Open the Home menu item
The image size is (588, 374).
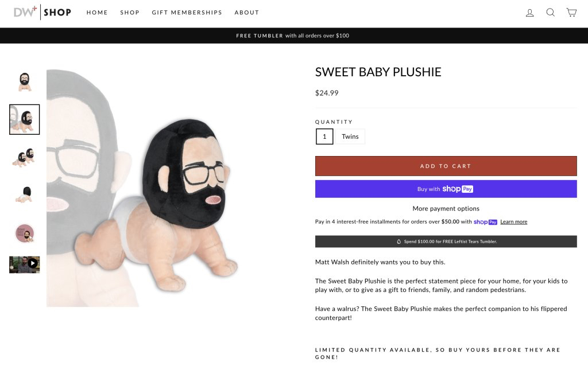point(97,13)
